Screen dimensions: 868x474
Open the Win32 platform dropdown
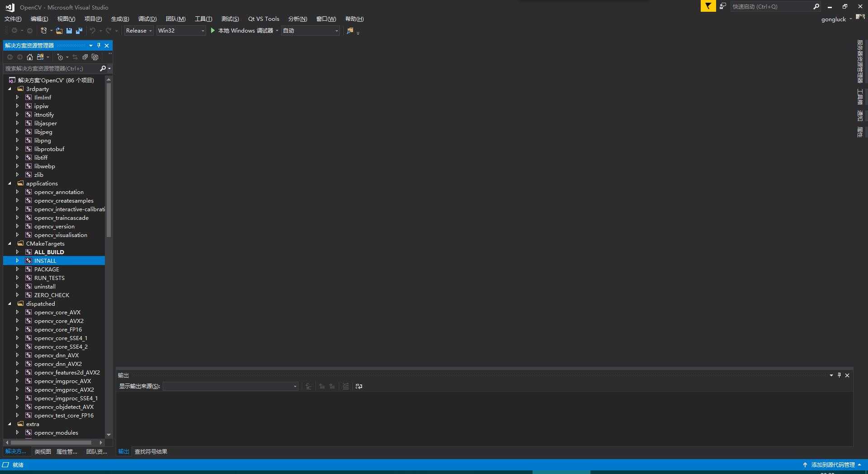pyautogui.click(x=181, y=31)
